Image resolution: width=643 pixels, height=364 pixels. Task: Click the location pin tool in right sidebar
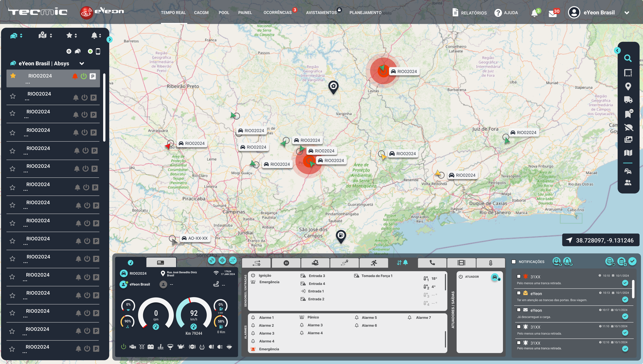click(x=628, y=86)
